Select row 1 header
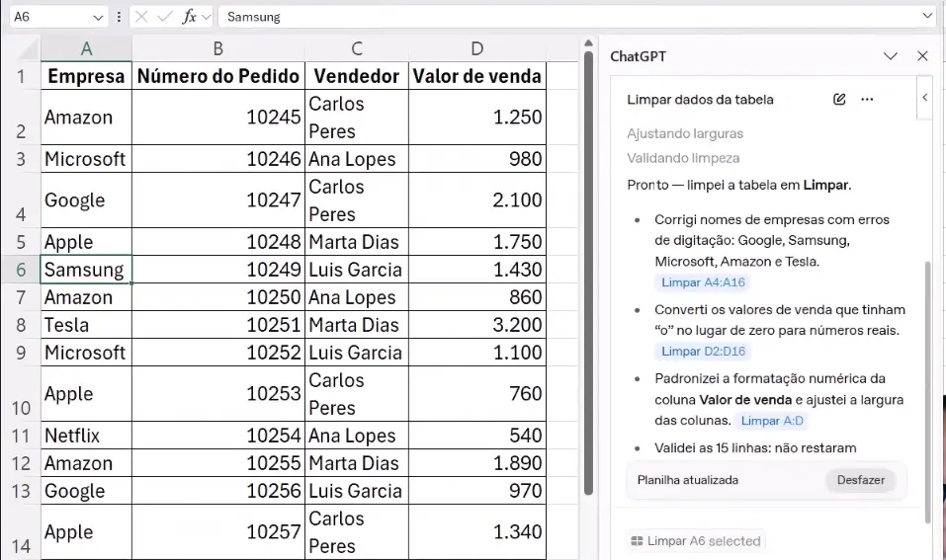Screen dimensions: 946x560 click(x=21, y=77)
